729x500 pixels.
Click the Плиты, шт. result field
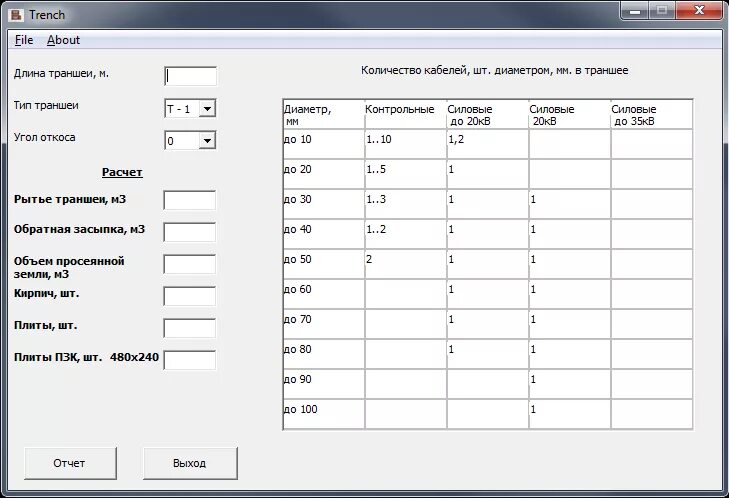[190, 328]
